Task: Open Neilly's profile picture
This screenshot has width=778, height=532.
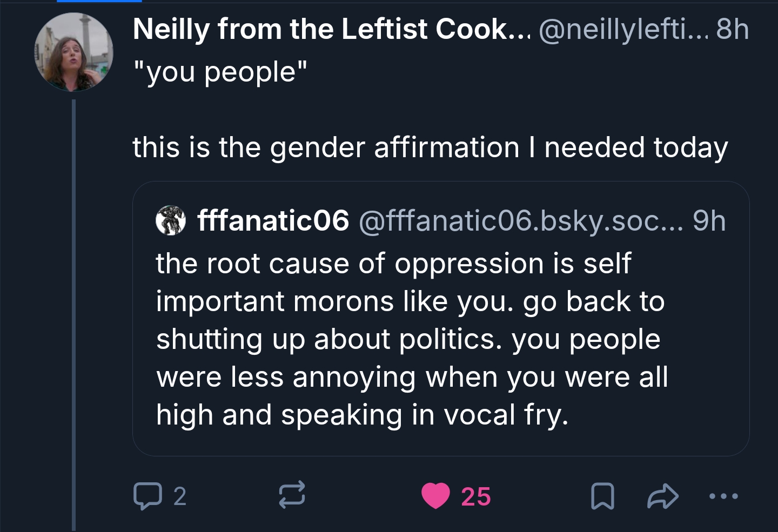Action: coord(74,52)
